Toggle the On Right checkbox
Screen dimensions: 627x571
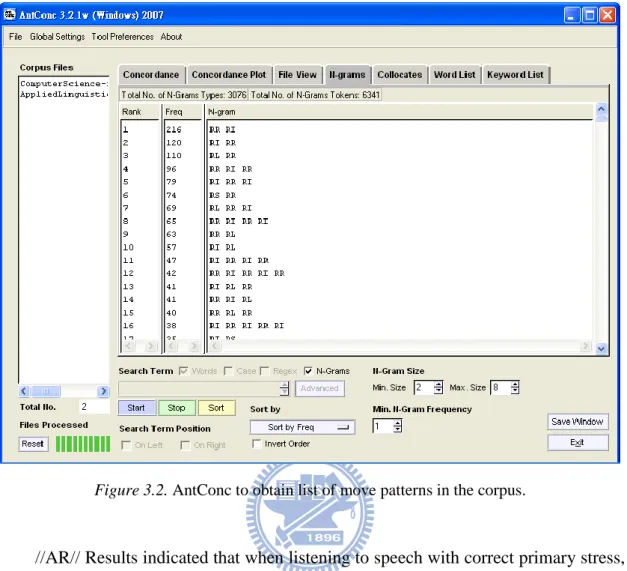pyautogui.click(x=185, y=445)
